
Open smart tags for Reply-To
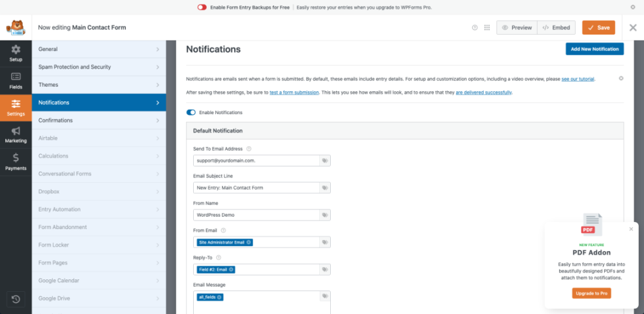pos(325,270)
